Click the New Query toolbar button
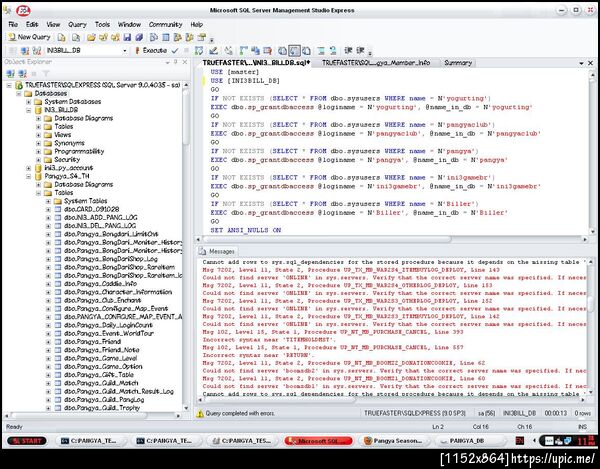This screenshot has height=469, width=600. (29, 37)
